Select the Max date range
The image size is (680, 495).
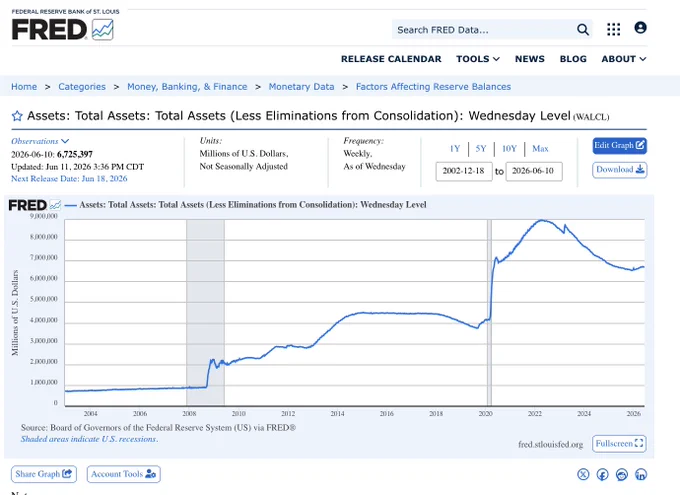(x=540, y=148)
